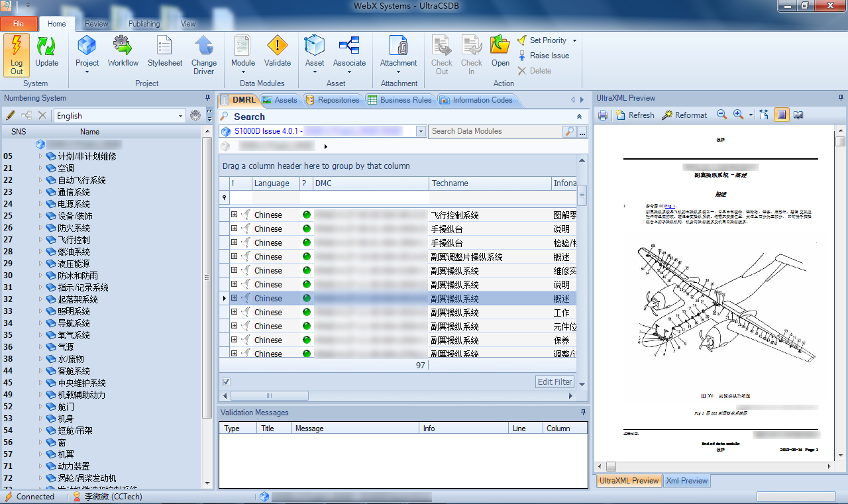
Task: Switch to the Publishing ribbon tab
Action: (144, 24)
